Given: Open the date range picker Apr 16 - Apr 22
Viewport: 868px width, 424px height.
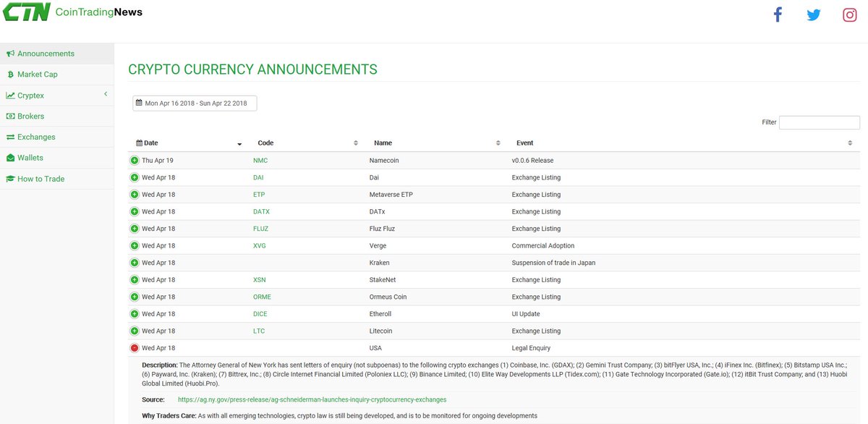Looking at the screenshot, I should click(195, 103).
